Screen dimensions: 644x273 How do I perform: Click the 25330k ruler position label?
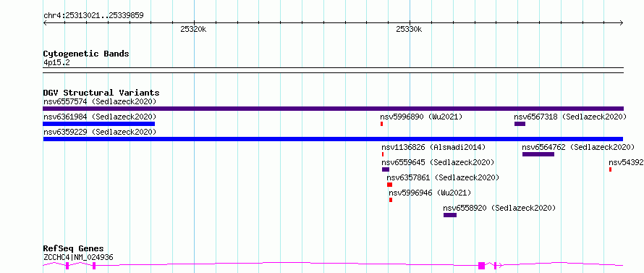(409, 29)
